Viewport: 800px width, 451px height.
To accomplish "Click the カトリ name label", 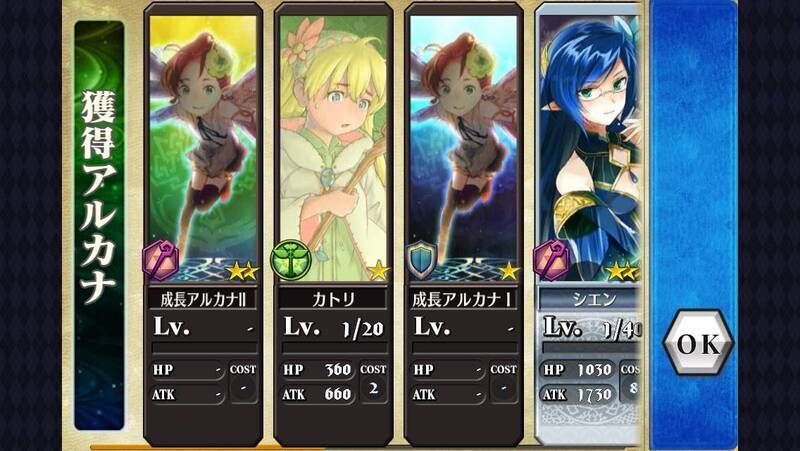I will pos(333,299).
